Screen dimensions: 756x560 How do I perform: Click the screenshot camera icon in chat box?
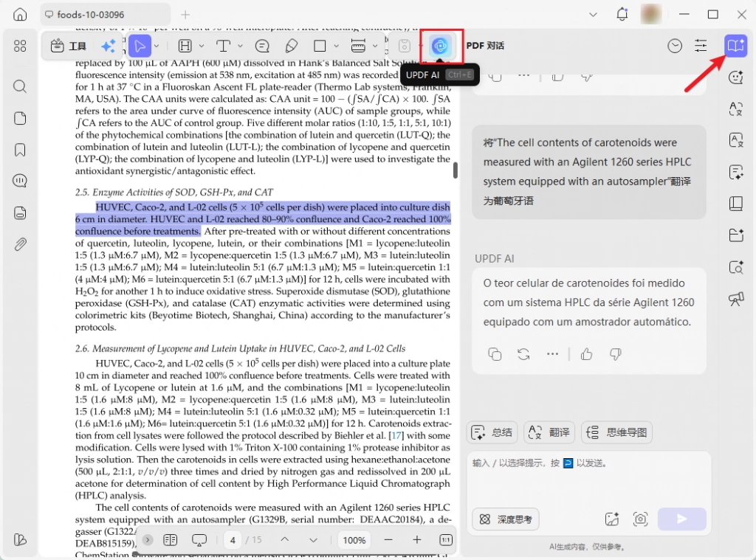(640, 519)
